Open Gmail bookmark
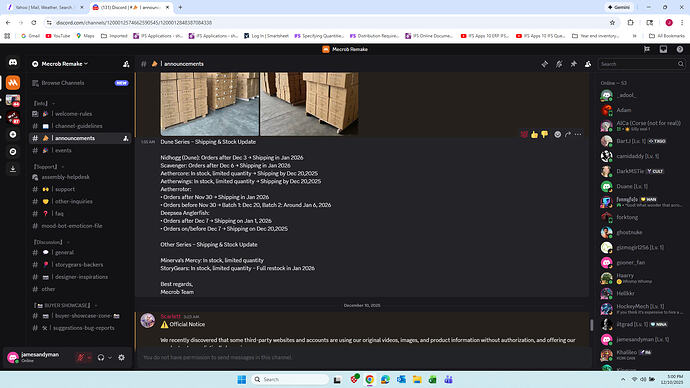 pyautogui.click(x=30, y=36)
